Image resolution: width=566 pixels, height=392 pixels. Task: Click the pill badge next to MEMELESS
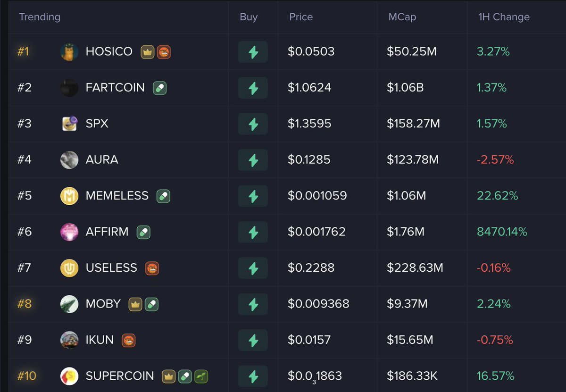pos(163,196)
